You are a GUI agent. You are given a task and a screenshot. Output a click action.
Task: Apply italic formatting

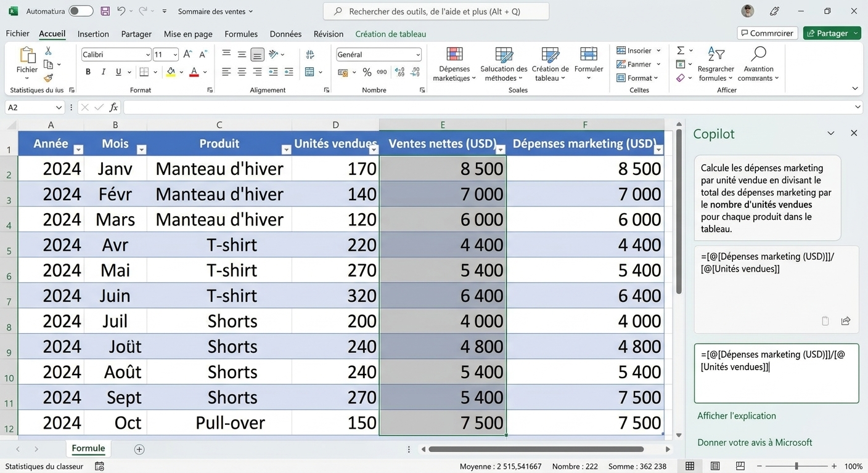coord(103,72)
